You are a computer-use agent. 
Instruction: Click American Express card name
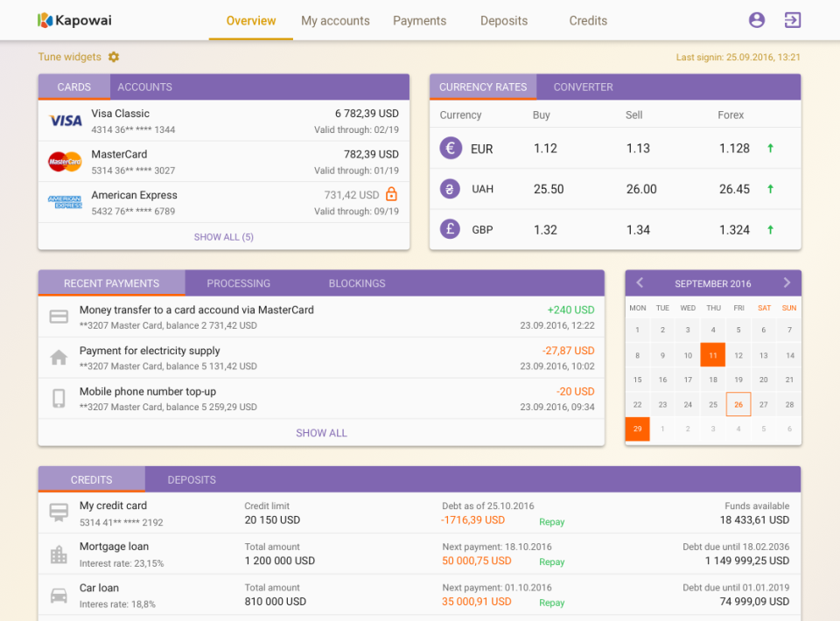(134, 195)
